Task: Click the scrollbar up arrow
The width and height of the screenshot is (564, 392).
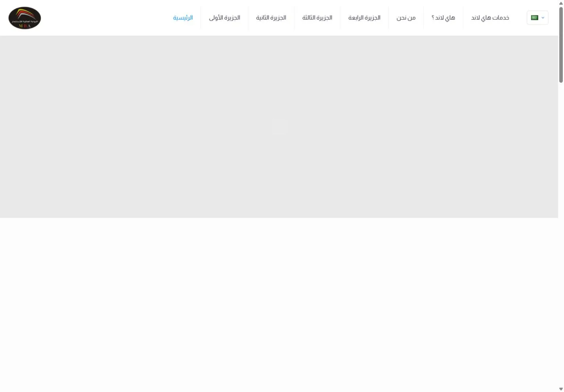Action: point(561,3)
